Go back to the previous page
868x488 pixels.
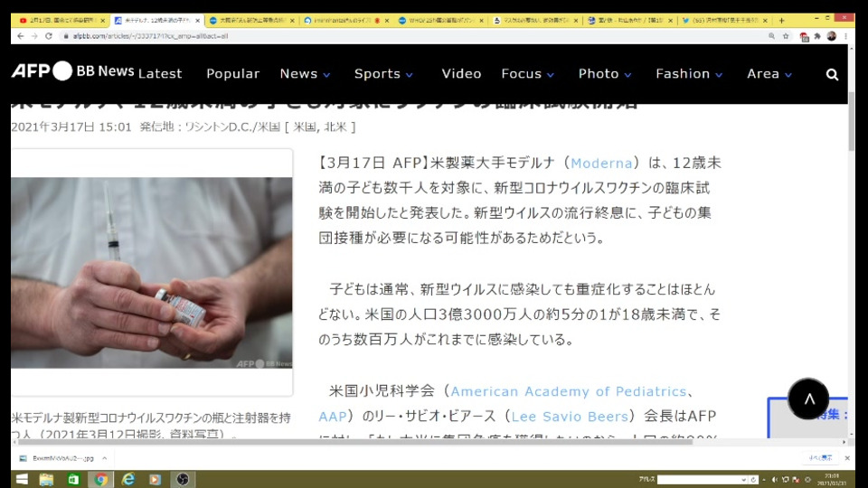[x=21, y=36]
